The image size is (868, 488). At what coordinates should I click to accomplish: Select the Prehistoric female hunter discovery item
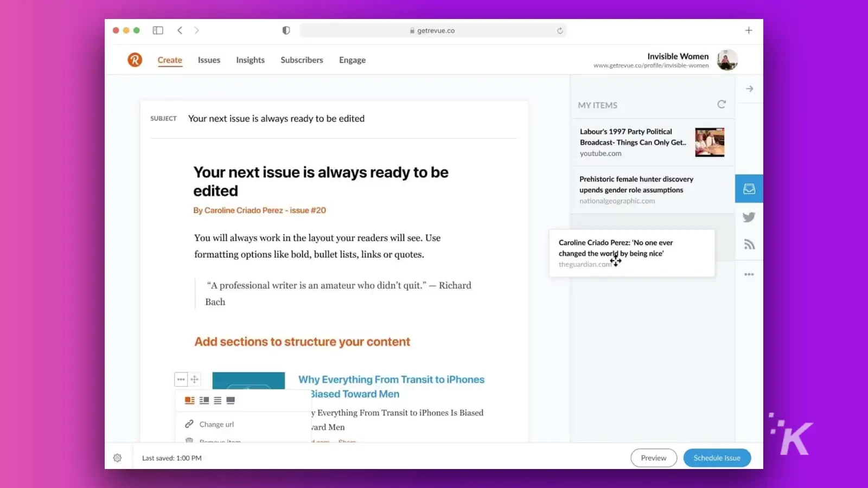pos(652,190)
